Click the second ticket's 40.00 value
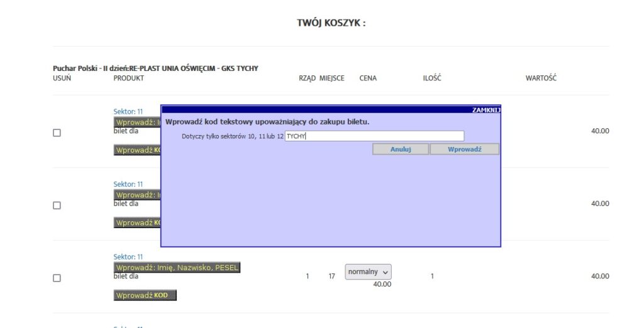 [x=600, y=204]
